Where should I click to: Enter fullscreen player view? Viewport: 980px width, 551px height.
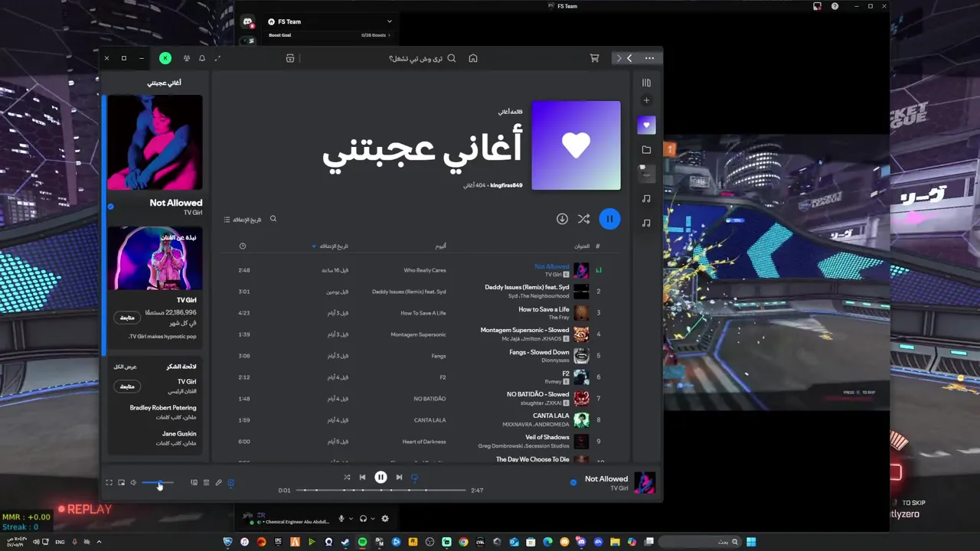(109, 483)
